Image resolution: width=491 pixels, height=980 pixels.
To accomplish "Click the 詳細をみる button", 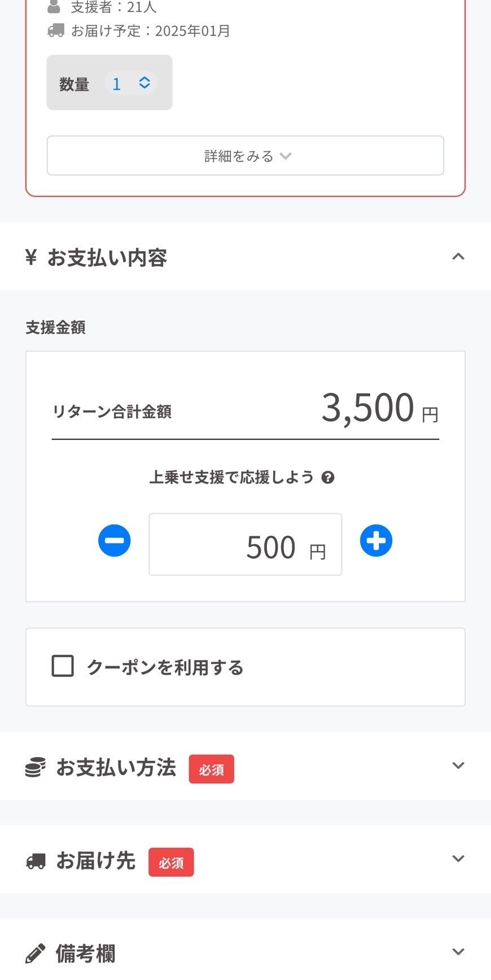I will tap(246, 156).
